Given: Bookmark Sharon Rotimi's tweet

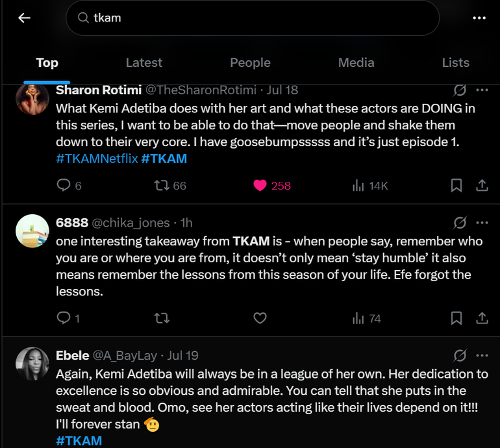Looking at the screenshot, I should pyautogui.click(x=456, y=186).
